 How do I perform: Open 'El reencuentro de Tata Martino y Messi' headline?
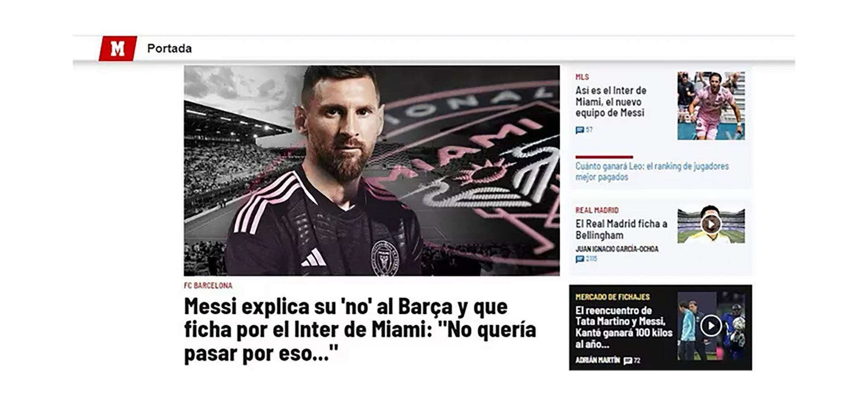click(624, 328)
